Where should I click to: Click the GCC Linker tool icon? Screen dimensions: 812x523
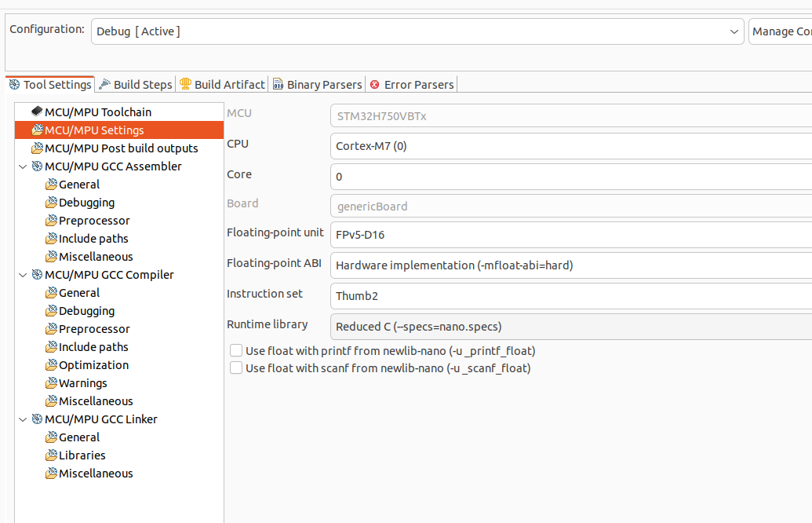tap(37, 419)
